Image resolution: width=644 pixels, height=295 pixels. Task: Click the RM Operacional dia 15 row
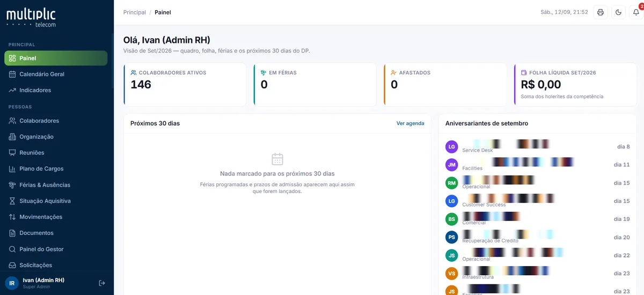tap(537, 183)
